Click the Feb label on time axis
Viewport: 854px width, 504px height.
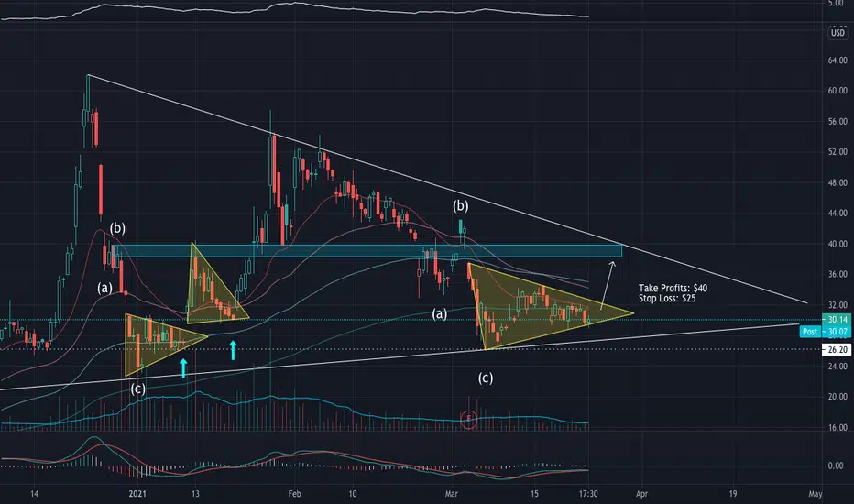click(294, 494)
